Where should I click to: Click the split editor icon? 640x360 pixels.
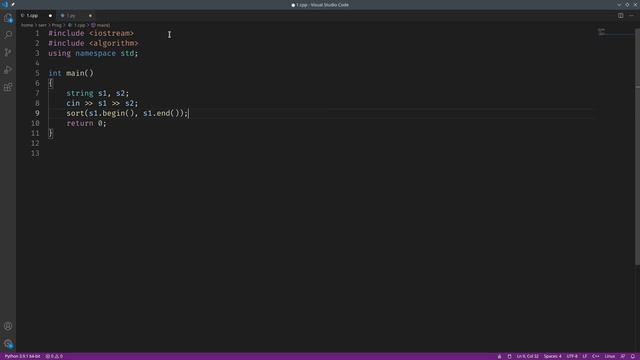tap(620, 16)
